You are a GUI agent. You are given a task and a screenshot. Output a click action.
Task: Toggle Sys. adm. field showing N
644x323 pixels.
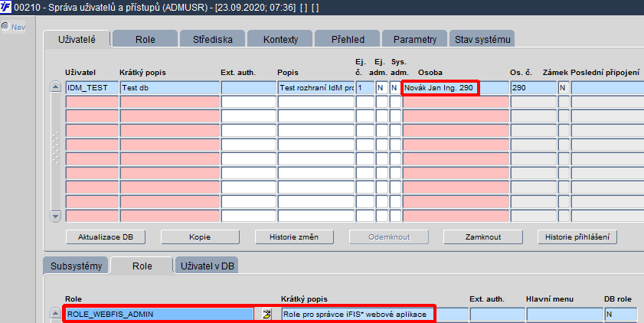click(x=395, y=88)
